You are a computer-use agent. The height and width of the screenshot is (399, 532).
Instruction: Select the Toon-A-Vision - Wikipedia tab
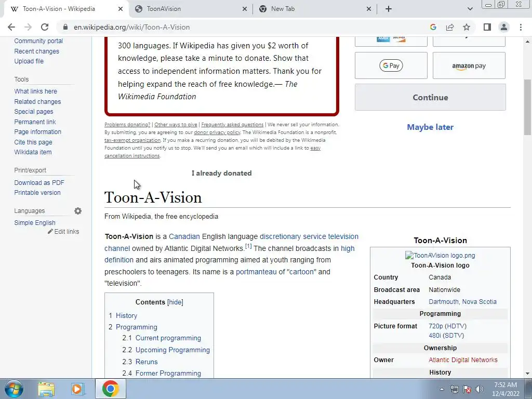[66, 9]
